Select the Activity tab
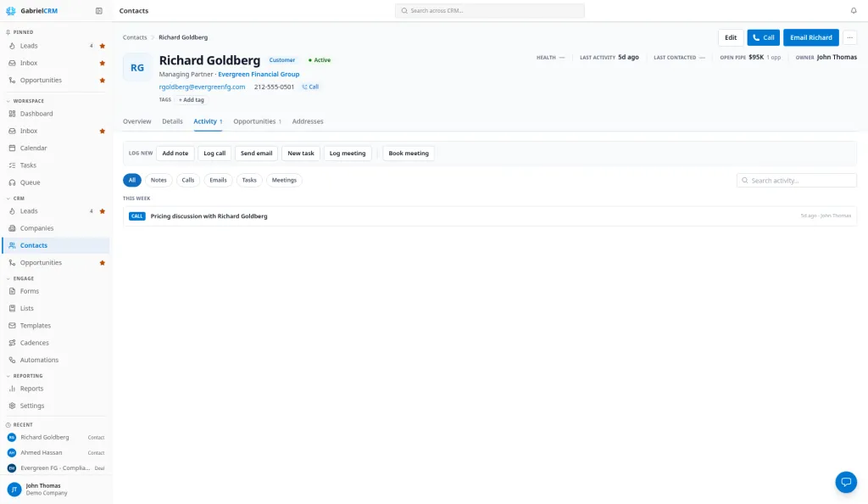Screen dimensions: 868x504 (208, 121)
